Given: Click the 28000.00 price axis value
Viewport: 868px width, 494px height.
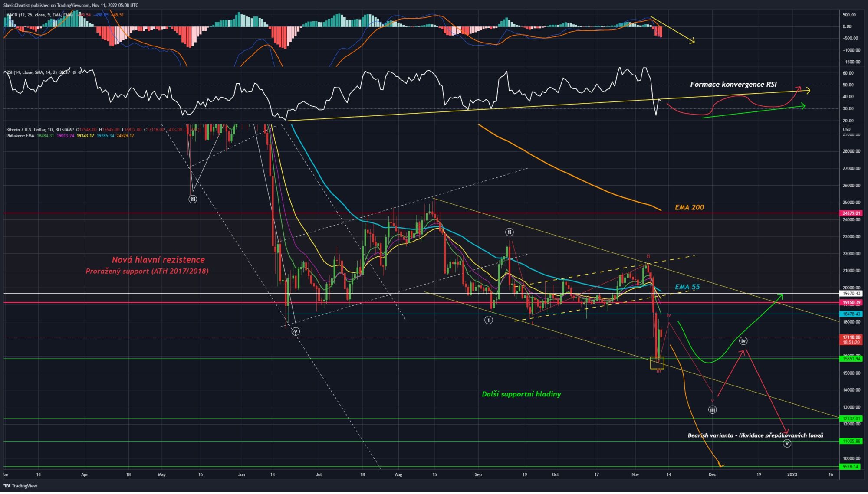Looking at the screenshot, I should click(x=851, y=151).
